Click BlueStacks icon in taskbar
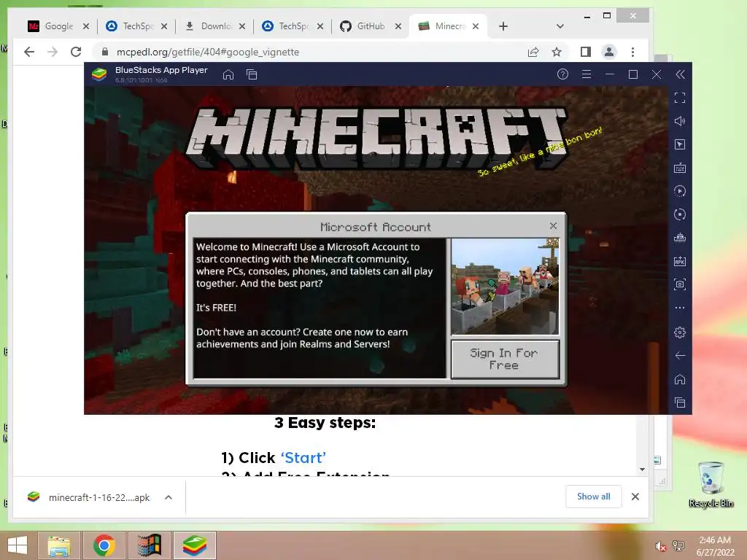747x560 pixels. point(194,545)
